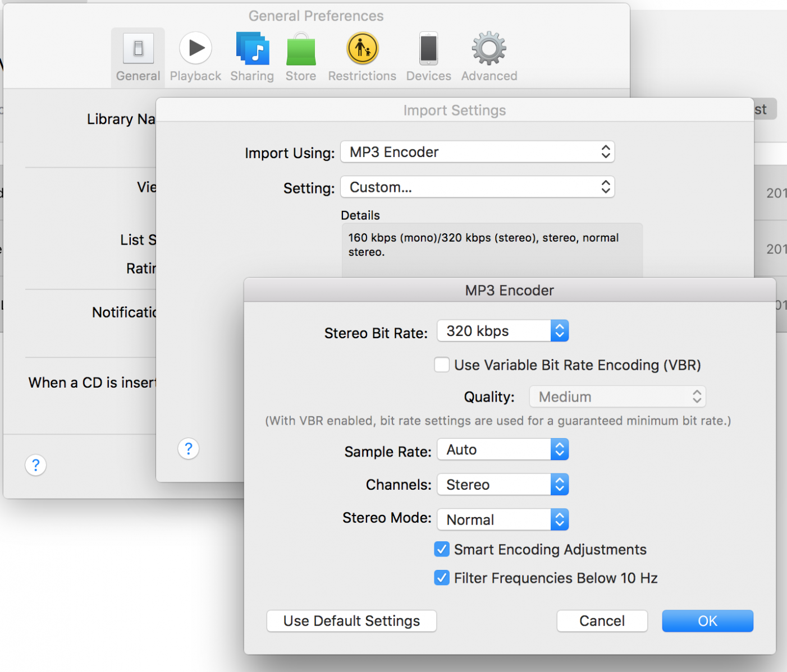Open the Sharing preferences icon
Viewport: 787px width, 672px height.
coord(252,49)
